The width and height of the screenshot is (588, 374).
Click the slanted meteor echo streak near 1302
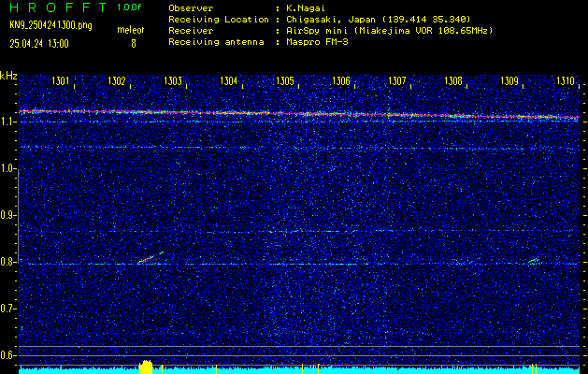[x=151, y=258]
